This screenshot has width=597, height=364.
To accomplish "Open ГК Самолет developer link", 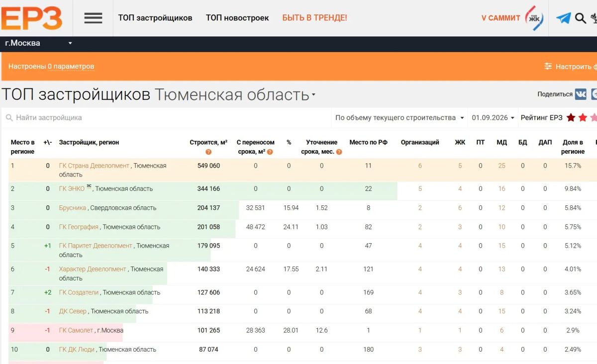I will (76, 330).
